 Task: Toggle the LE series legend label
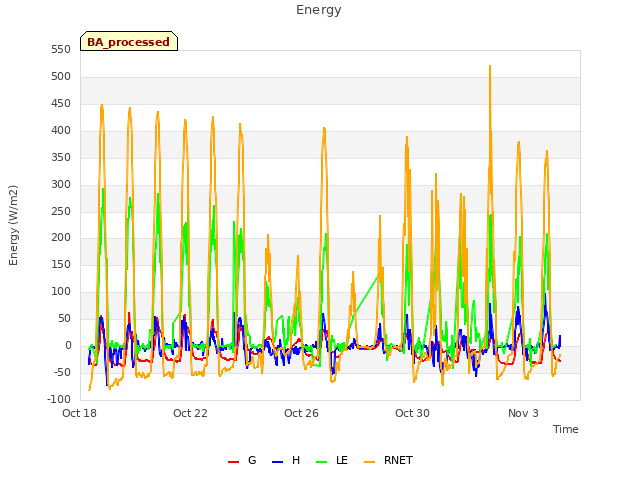[x=342, y=460]
